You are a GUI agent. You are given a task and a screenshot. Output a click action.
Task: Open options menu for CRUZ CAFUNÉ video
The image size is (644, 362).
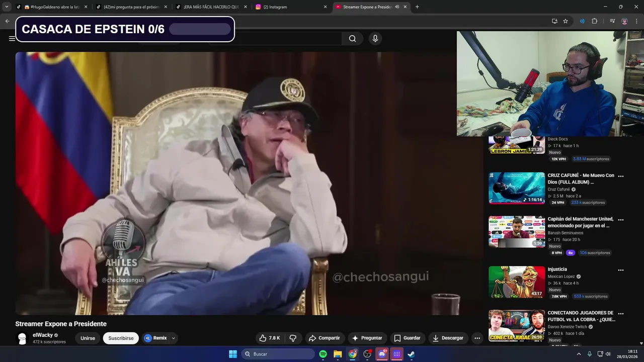620,176
